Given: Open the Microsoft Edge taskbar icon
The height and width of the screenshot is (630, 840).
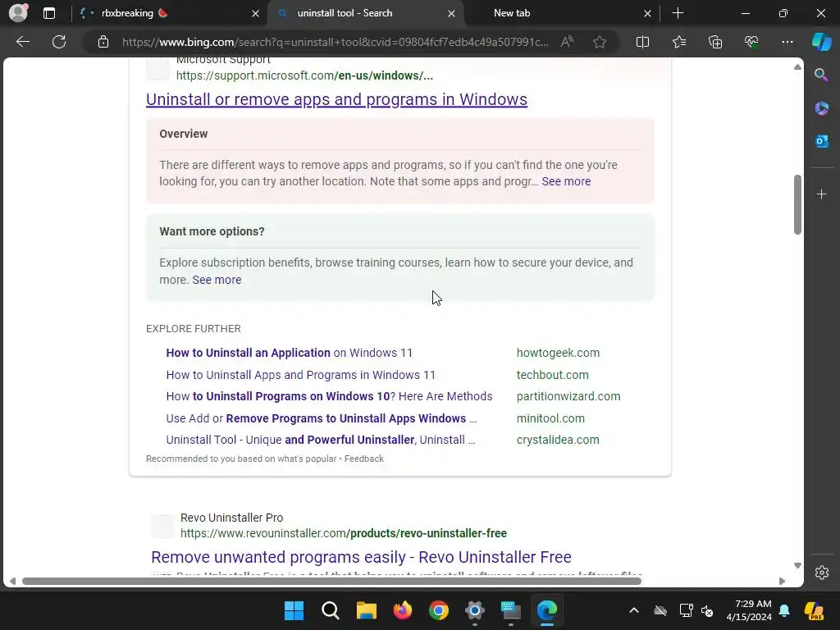Looking at the screenshot, I should coord(547,610).
